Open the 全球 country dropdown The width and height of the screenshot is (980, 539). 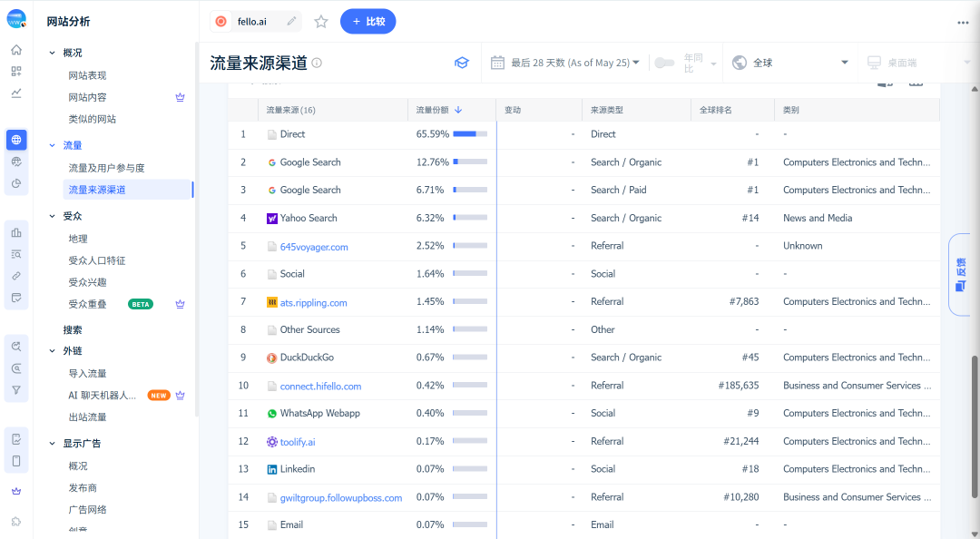pyautogui.click(x=790, y=63)
